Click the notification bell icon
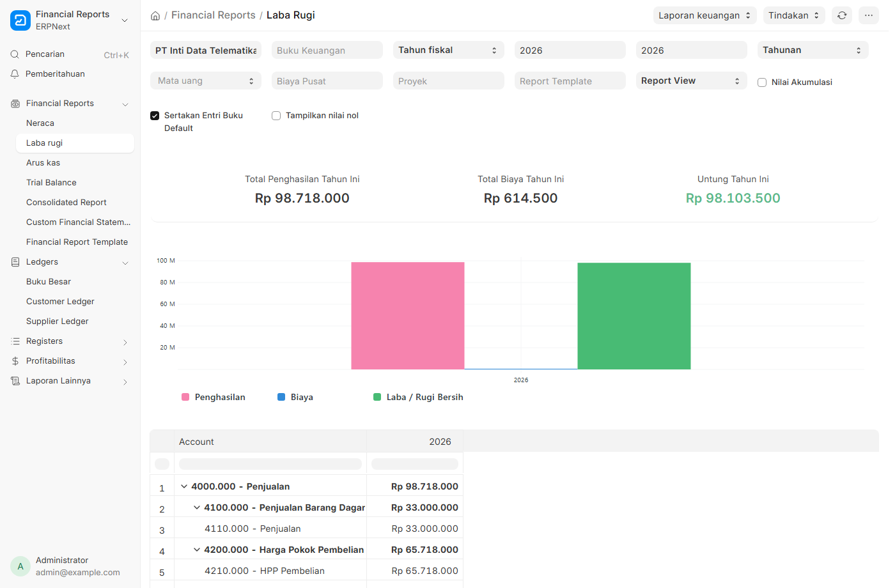The image size is (895, 588). pyautogui.click(x=15, y=74)
